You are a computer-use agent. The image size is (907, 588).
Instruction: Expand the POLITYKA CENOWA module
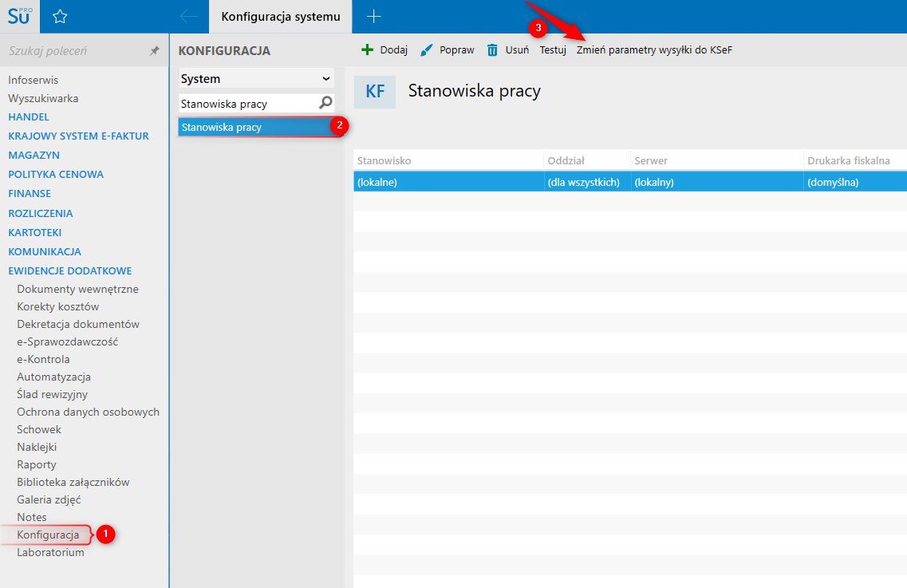coord(56,174)
